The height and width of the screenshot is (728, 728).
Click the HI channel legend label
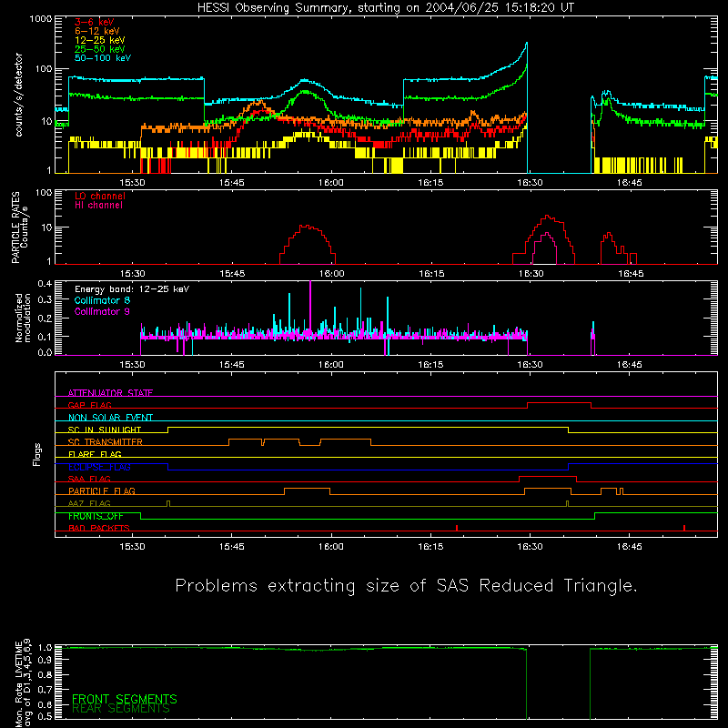click(98, 206)
